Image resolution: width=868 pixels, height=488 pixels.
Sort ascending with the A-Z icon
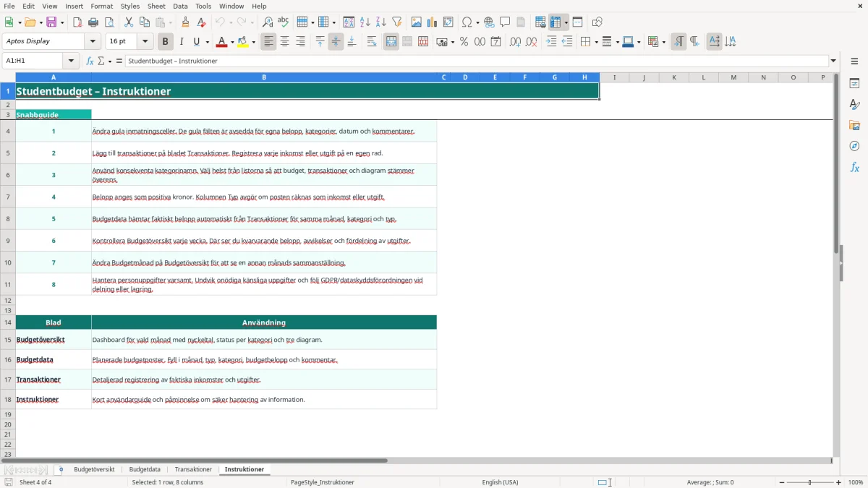pyautogui.click(x=365, y=22)
